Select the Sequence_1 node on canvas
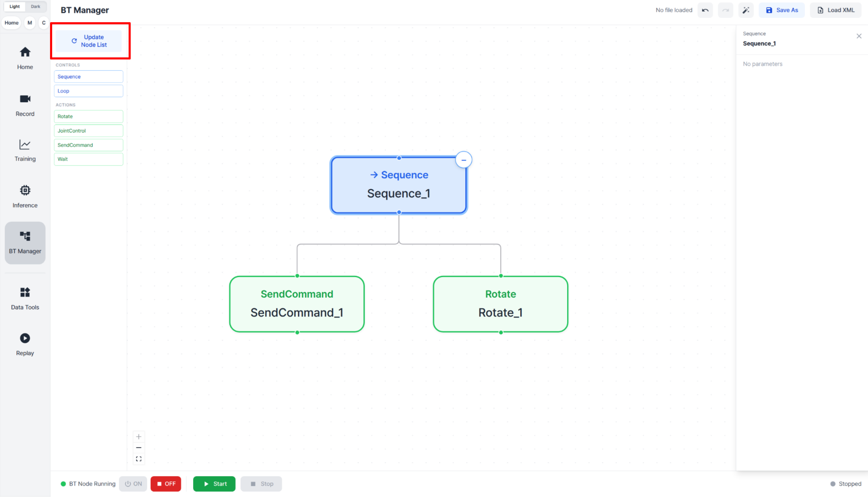This screenshot has width=868, height=497. point(399,185)
